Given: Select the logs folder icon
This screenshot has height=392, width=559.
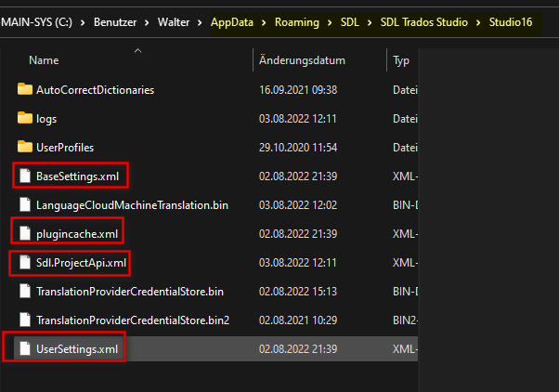Looking at the screenshot, I should 25,118.
